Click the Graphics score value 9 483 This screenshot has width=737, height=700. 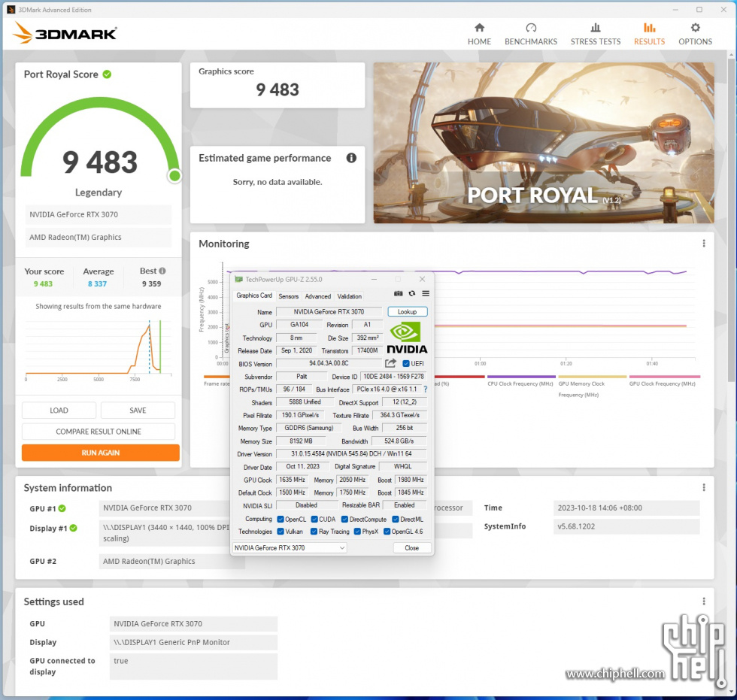click(278, 89)
